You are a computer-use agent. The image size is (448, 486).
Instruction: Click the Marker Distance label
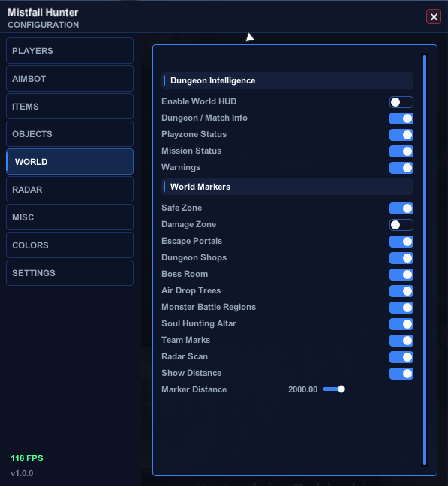coord(194,389)
